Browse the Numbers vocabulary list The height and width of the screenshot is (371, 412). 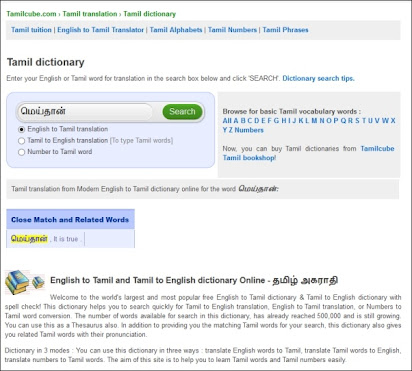(x=249, y=130)
